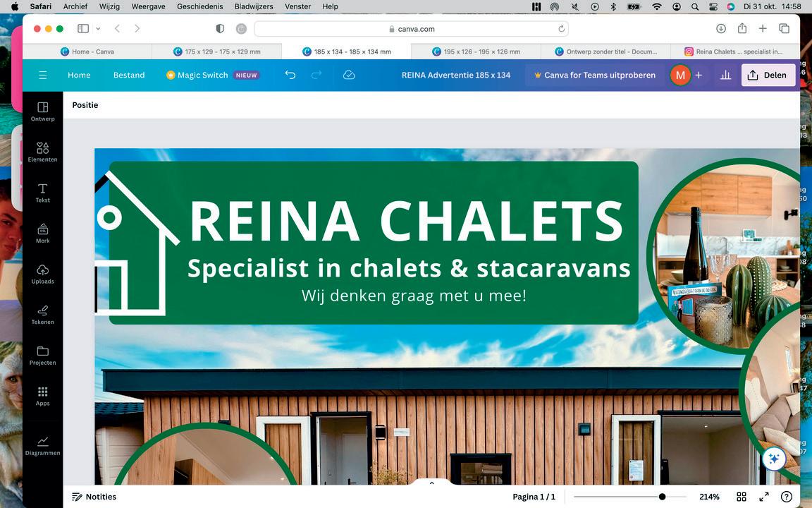Open the Projecten folder panel
Screen dimensions: 812x508
click(42, 356)
